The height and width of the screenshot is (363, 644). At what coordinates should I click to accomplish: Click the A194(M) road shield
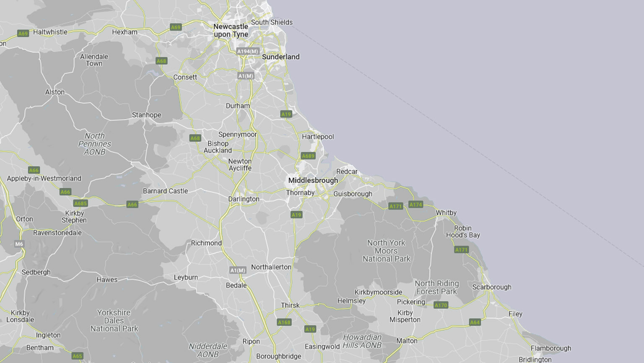(247, 51)
